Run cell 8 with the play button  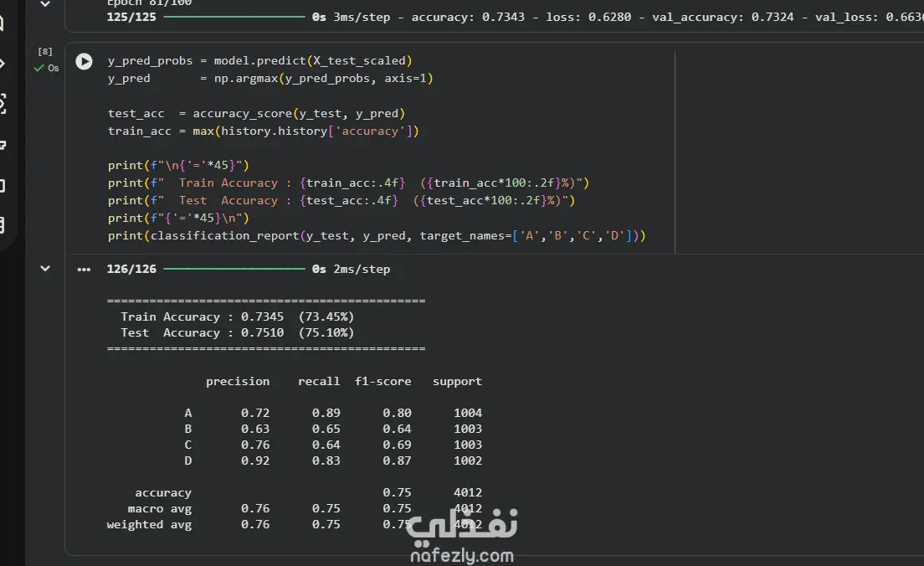[84, 61]
